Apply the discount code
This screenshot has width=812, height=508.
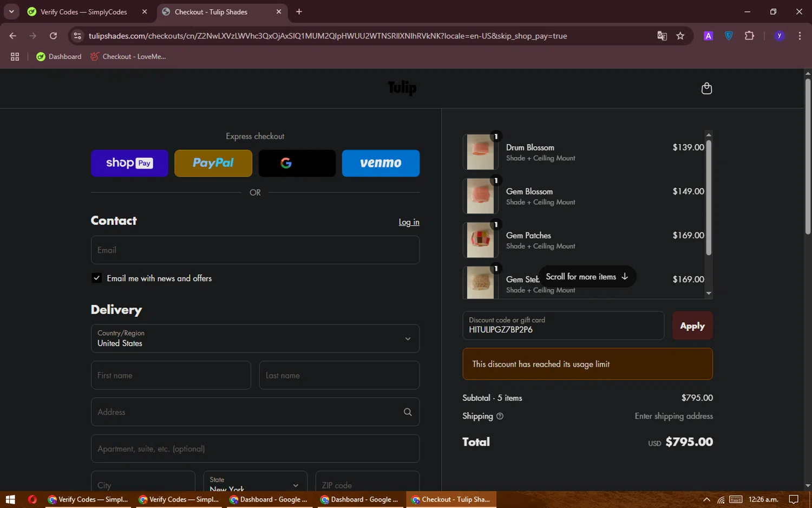(692, 325)
